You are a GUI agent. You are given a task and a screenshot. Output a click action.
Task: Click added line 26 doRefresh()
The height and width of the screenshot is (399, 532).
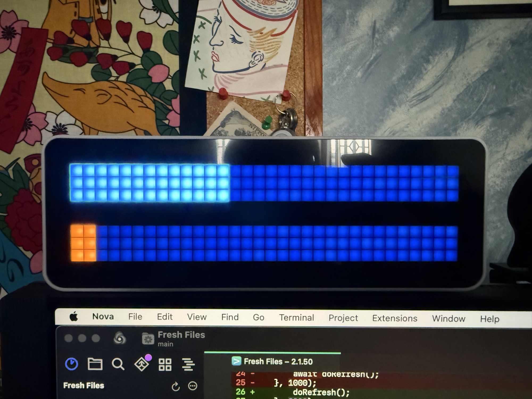321,392
